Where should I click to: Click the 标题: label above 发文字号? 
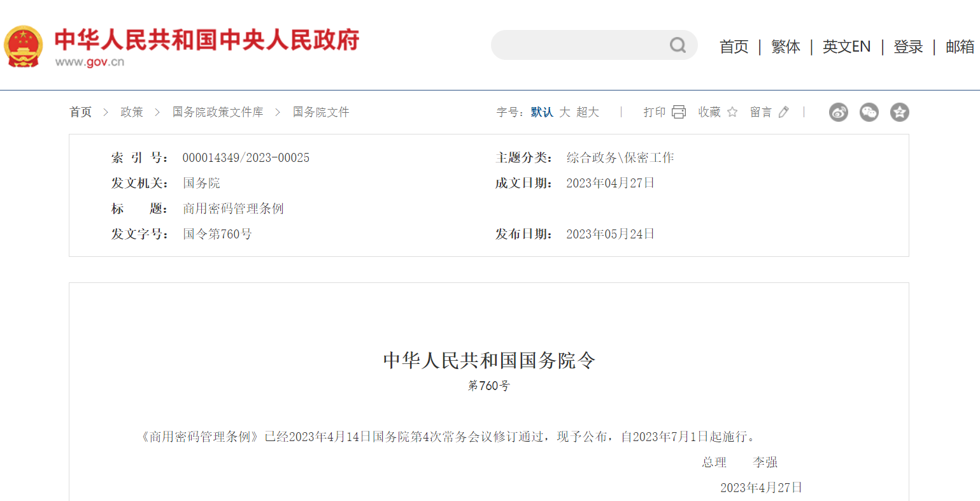(x=139, y=209)
